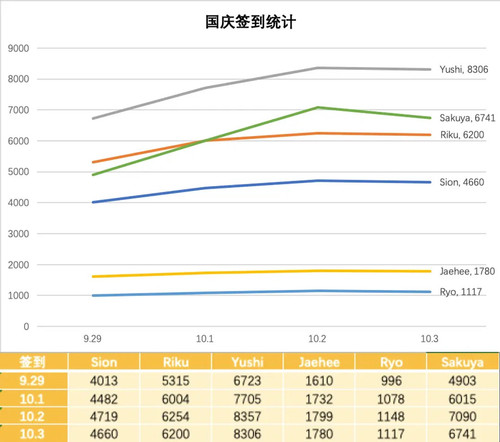Image resolution: width=500 pixels, height=442 pixels.
Task: Select the Sion column header cell
Action: point(104,362)
